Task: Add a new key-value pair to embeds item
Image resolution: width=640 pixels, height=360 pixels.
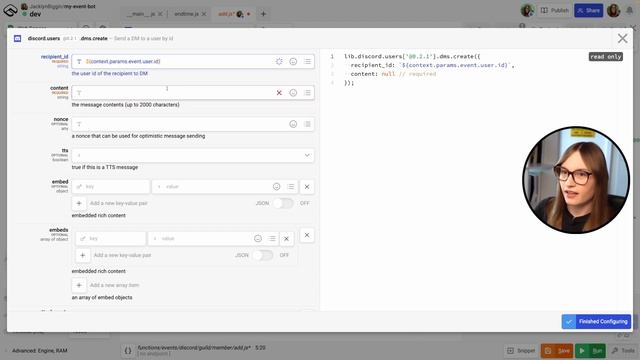Action: (82, 255)
